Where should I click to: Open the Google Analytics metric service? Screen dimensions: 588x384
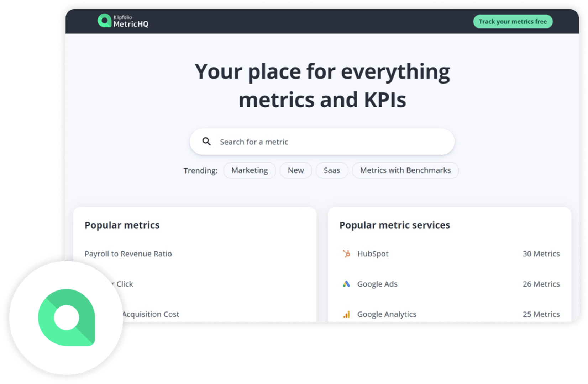[387, 314]
